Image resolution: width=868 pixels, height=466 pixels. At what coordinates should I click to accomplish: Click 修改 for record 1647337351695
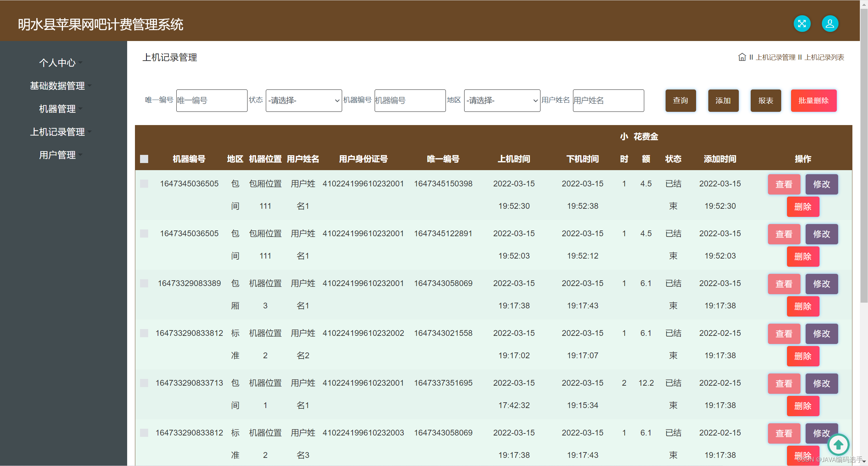(822, 384)
